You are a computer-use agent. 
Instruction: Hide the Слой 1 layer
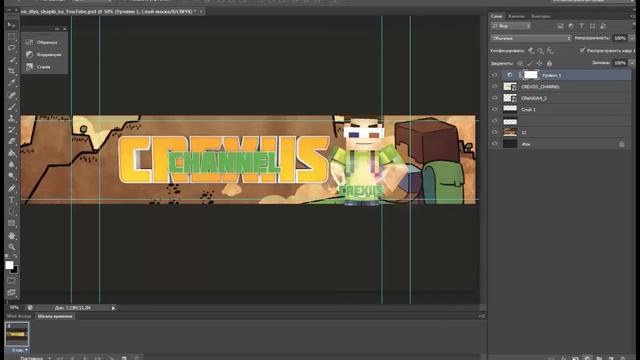pos(495,109)
